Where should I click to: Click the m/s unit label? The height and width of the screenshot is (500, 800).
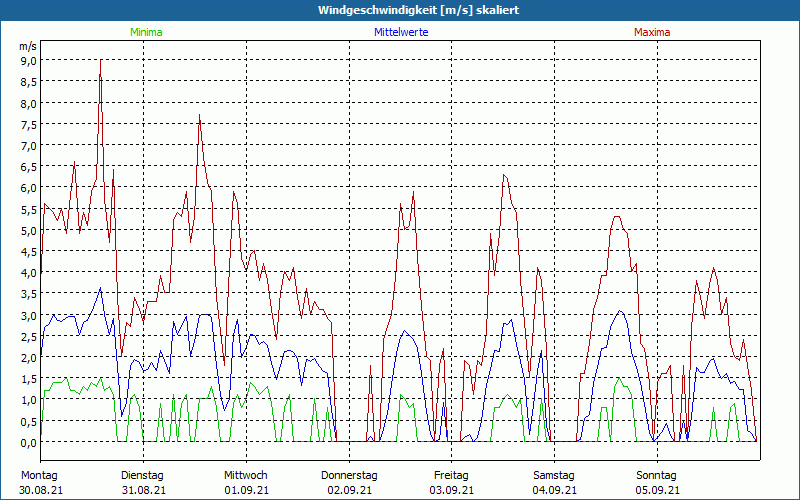(x=28, y=46)
